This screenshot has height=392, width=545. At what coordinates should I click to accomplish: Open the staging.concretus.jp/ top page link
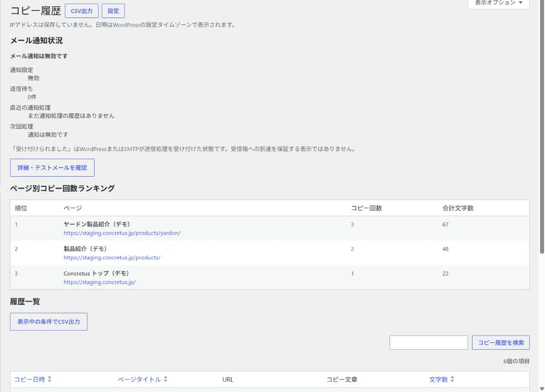(99, 282)
